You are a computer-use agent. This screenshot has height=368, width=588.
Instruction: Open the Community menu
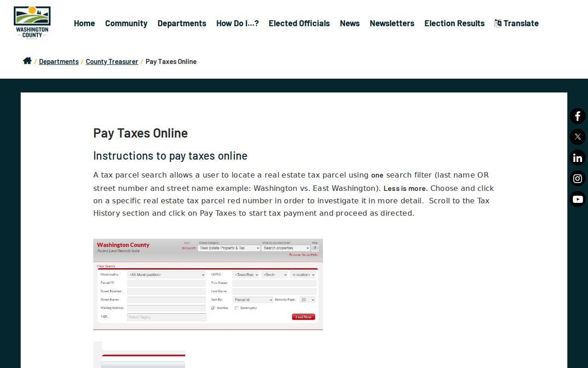click(126, 23)
